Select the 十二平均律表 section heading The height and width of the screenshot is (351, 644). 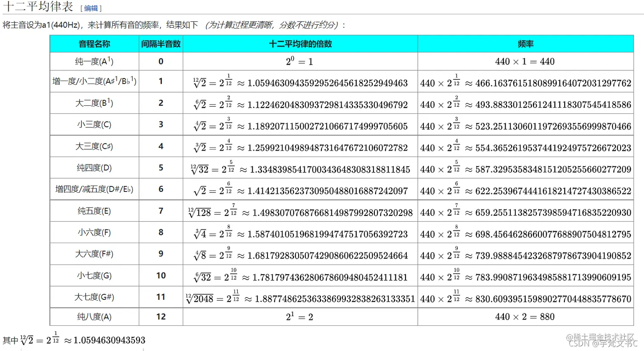pos(38,7)
